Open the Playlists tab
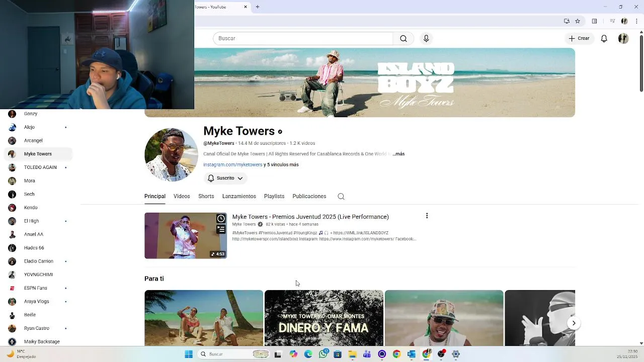 tap(274, 196)
